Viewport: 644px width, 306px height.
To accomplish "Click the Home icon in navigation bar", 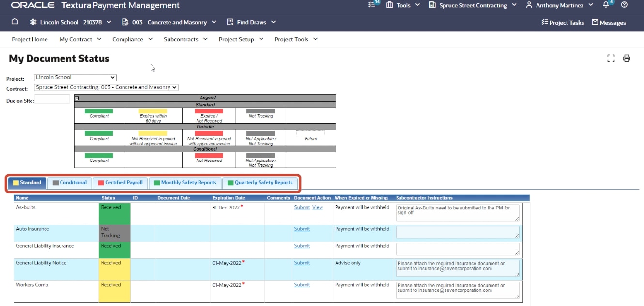I will click(x=15, y=22).
